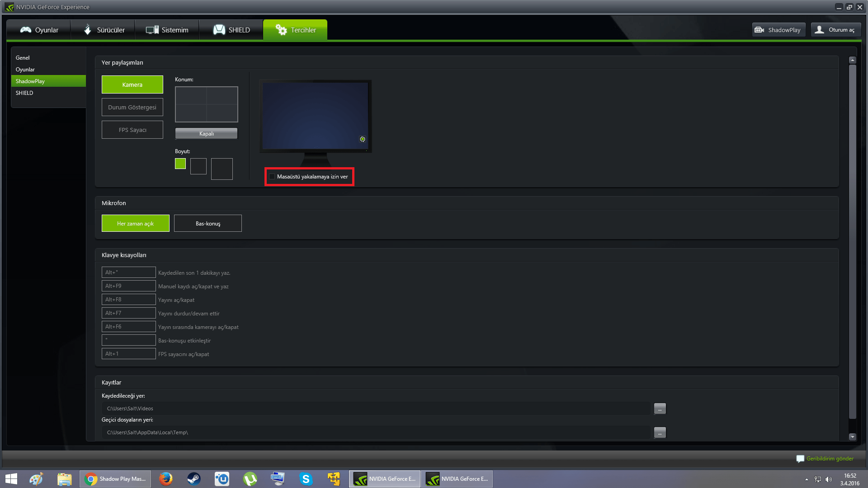Select Her zaman açık microphone mode
This screenshot has height=488, width=868.
tap(135, 223)
